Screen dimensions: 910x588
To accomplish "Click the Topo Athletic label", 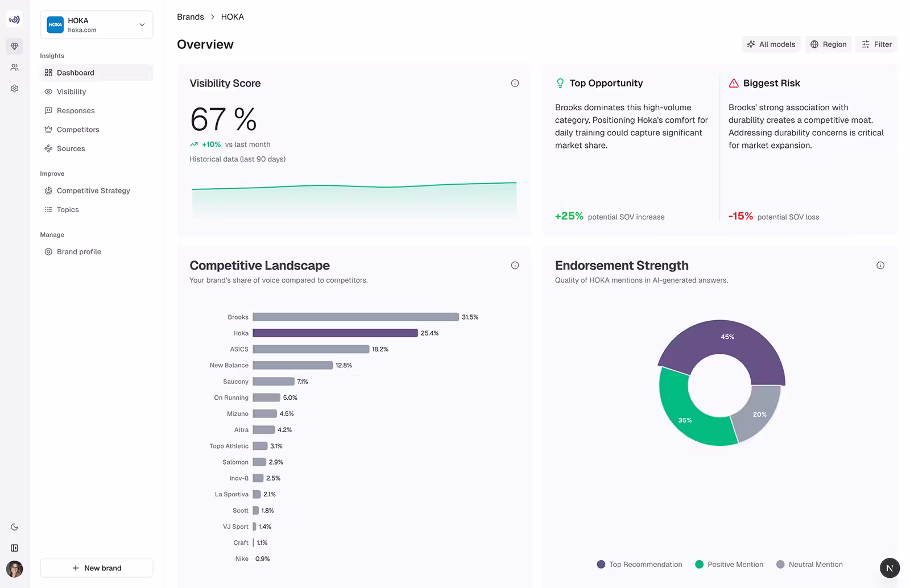I will click(x=229, y=446).
